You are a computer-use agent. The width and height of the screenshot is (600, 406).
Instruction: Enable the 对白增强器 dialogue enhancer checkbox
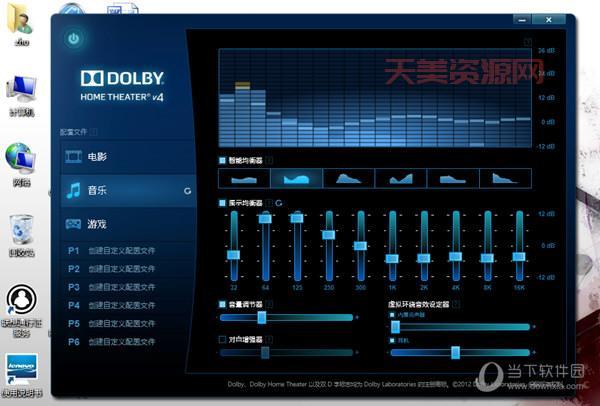point(222,339)
